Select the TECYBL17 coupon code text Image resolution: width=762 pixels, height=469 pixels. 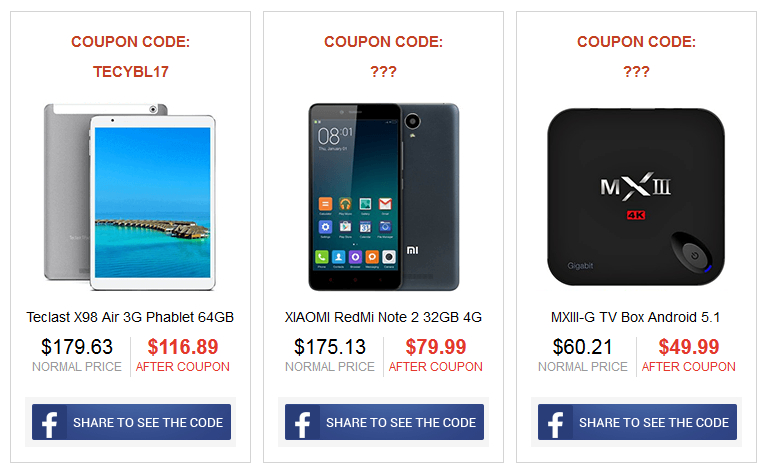click(x=130, y=72)
